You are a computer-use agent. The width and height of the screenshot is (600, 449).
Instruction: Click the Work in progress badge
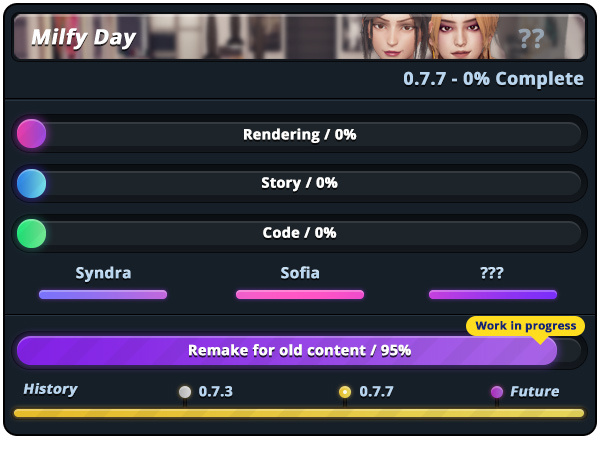click(x=525, y=326)
